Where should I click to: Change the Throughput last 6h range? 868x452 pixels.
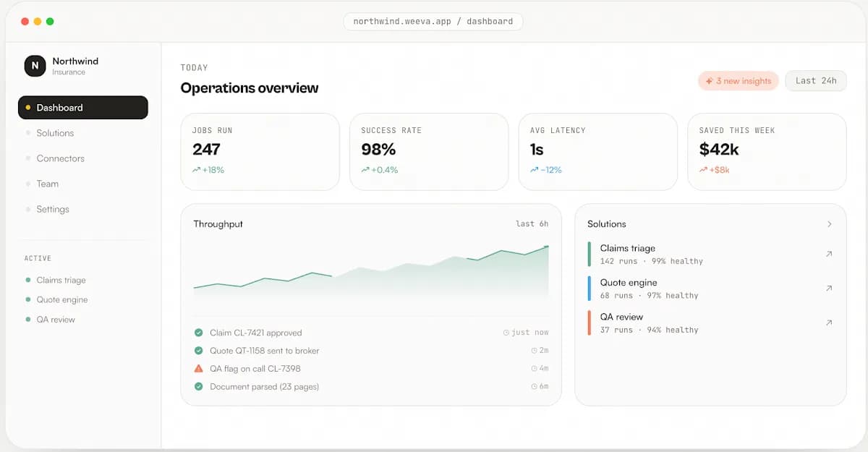[x=532, y=224]
